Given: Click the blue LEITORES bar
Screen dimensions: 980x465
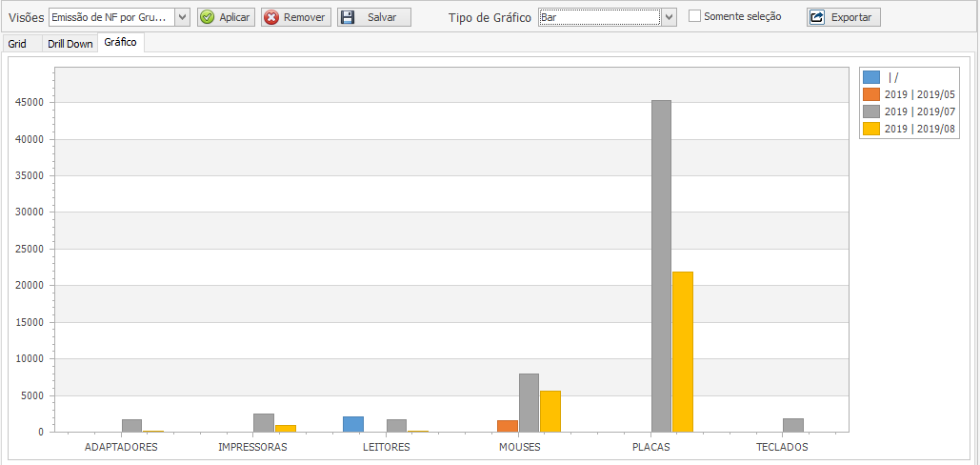Looking at the screenshot, I should (x=353, y=424).
